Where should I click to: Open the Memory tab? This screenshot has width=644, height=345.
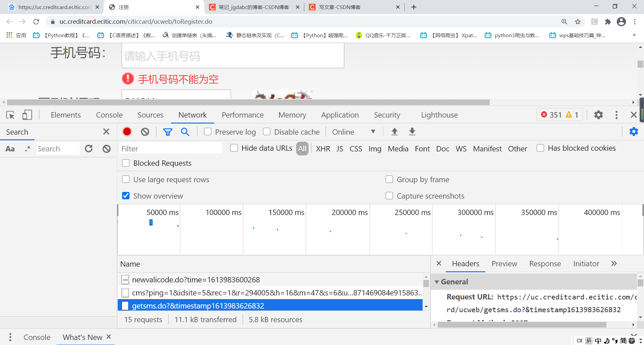click(x=292, y=115)
